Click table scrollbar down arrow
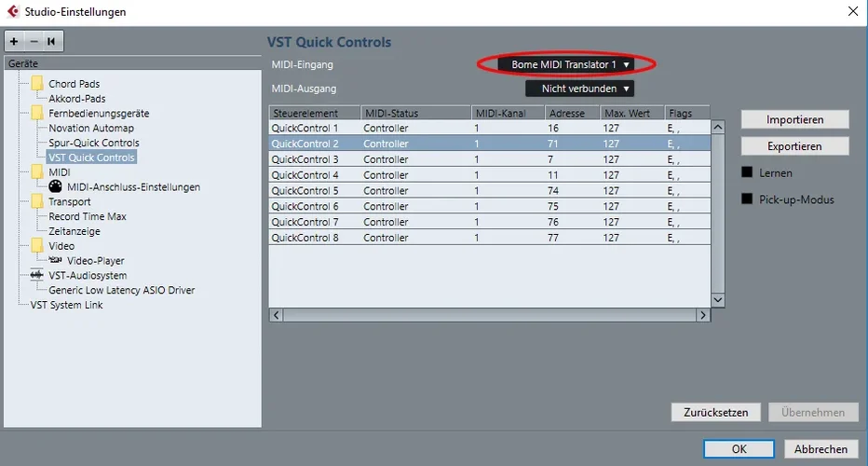Image resolution: width=868 pixels, height=466 pixels. click(x=718, y=300)
